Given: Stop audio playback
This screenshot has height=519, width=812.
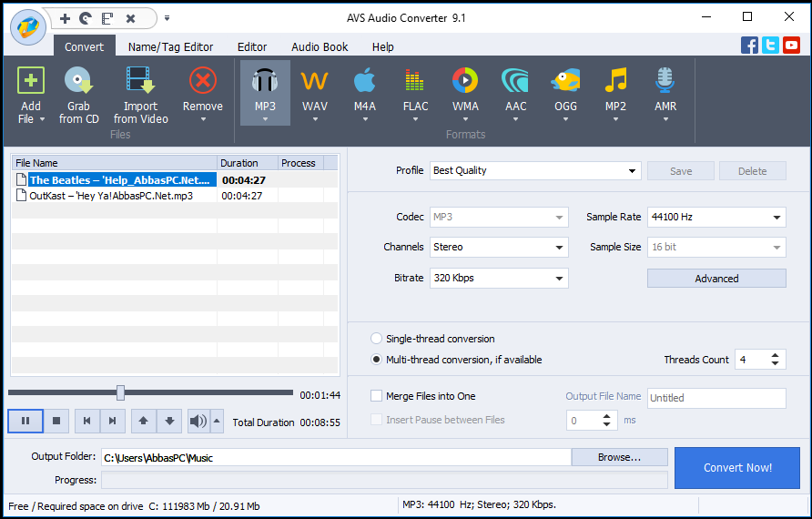Looking at the screenshot, I should click(56, 421).
